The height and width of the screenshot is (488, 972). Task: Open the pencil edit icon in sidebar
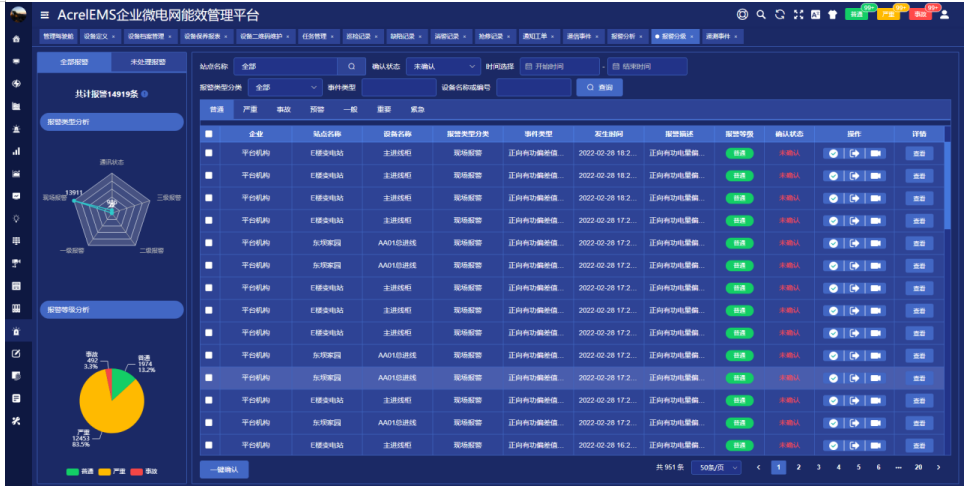pos(16,353)
